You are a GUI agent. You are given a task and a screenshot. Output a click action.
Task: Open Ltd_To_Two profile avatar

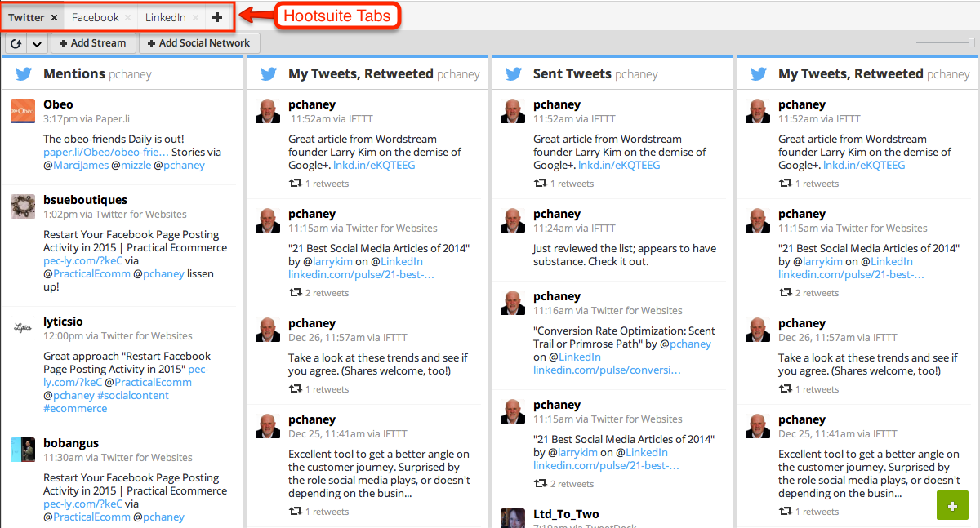pos(513,519)
